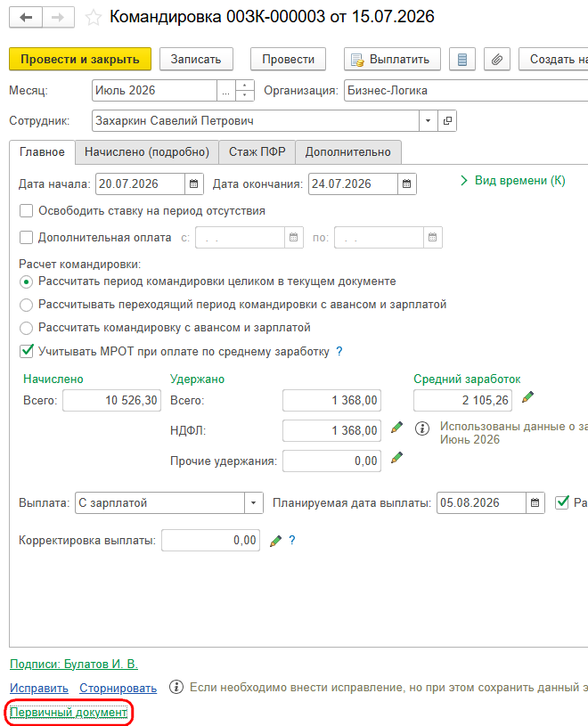Image resolution: width=588 pixels, height=726 pixels.
Task: Open the Стаж ПФР tab
Action: [x=257, y=152]
